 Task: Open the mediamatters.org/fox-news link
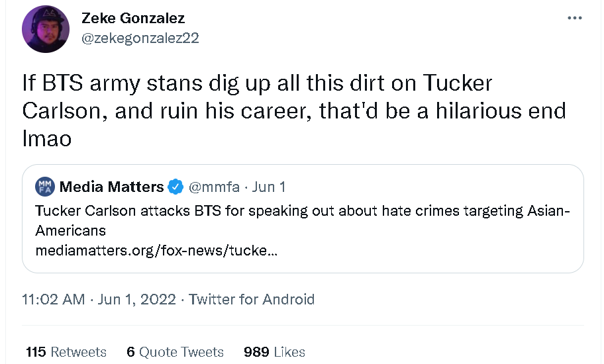point(156,251)
